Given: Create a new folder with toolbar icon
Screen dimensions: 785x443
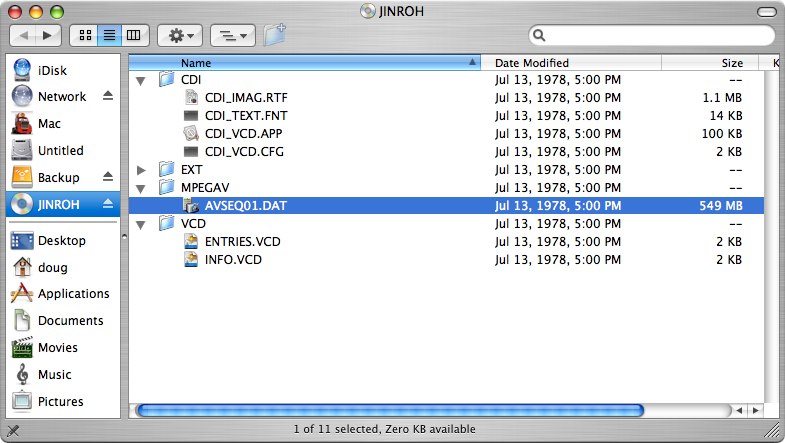Looking at the screenshot, I should click(274, 35).
